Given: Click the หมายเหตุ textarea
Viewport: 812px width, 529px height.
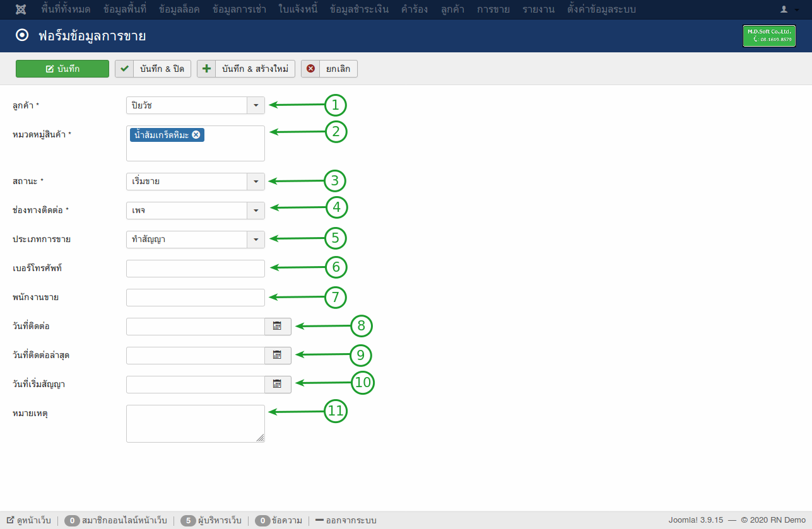Looking at the screenshot, I should (x=196, y=424).
